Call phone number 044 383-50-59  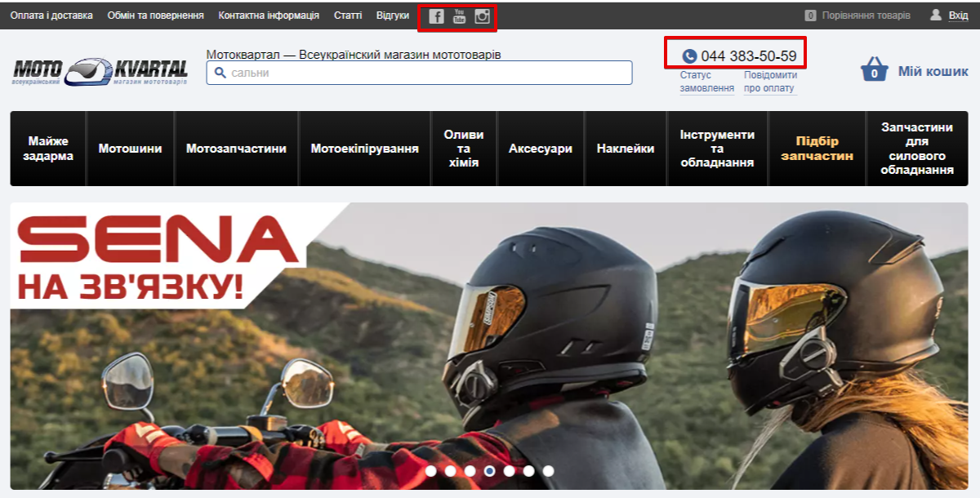pos(749,56)
